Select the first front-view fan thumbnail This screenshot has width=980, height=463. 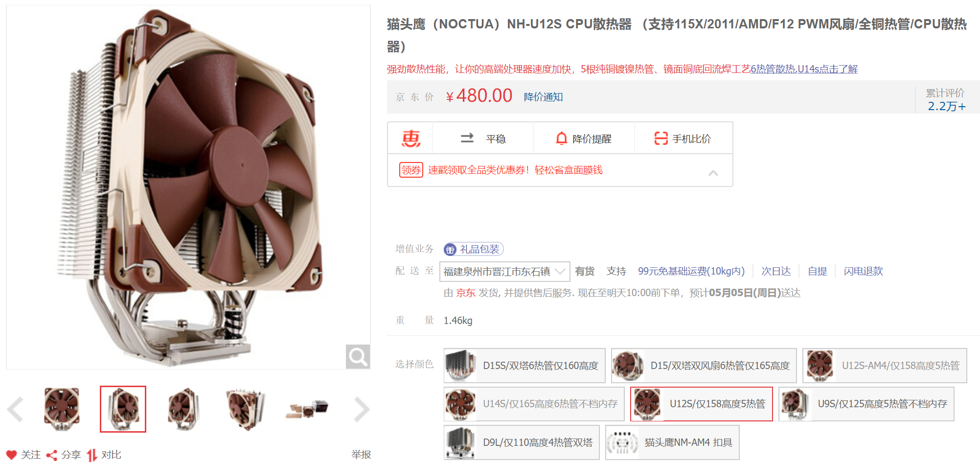62,409
